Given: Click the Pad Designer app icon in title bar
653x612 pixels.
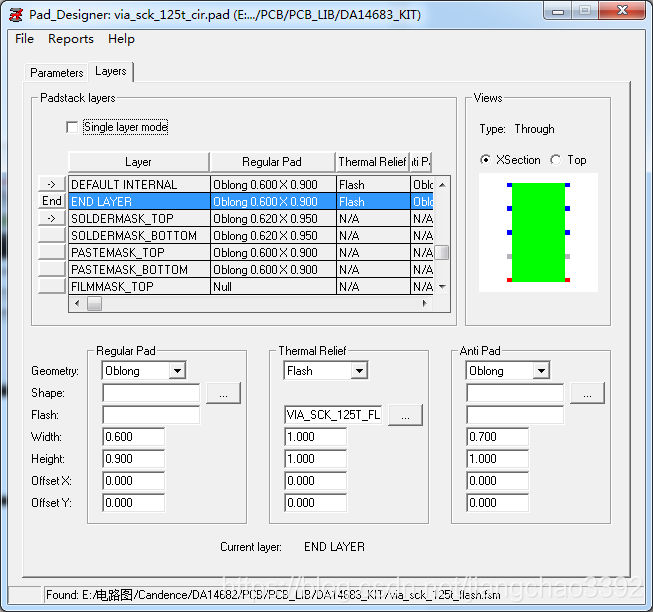Looking at the screenshot, I should pyautogui.click(x=15, y=14).
